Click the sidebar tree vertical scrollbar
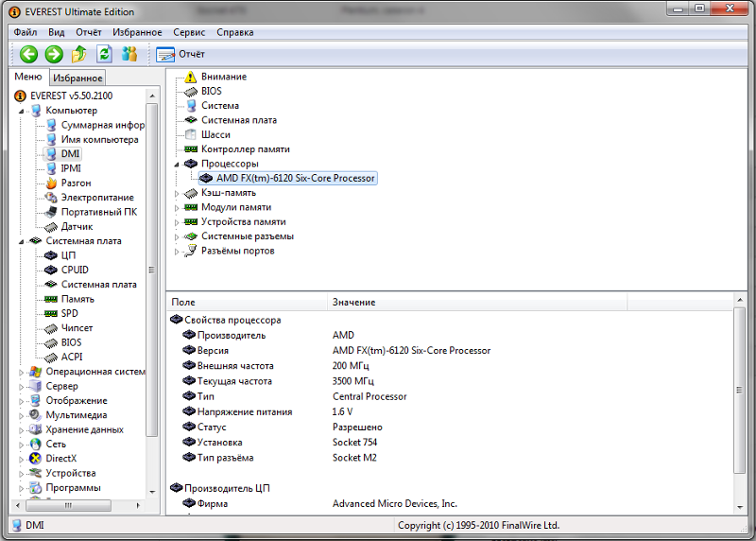This screenshot has height=541, width=756. [152, 294]
